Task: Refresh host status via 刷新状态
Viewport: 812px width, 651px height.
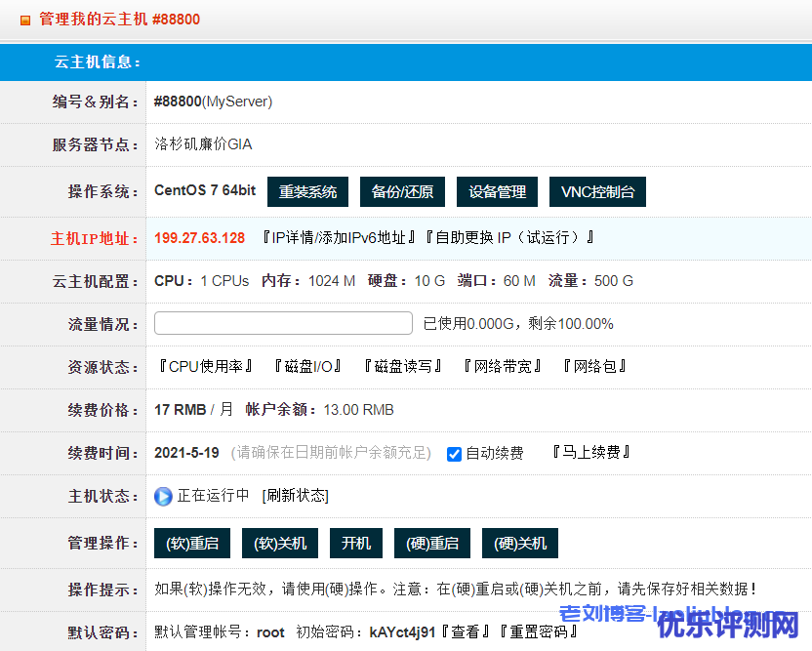Action: [296, 496]
